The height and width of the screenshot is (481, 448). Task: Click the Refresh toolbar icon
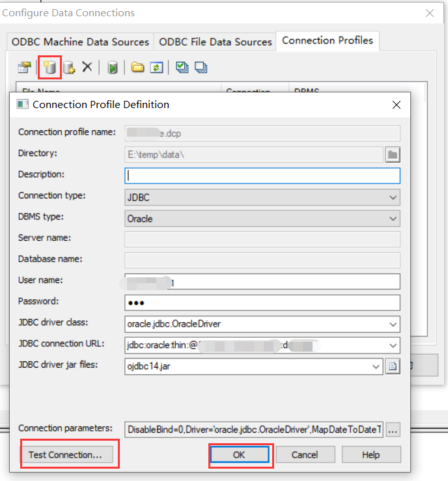[x=156, y=67]
